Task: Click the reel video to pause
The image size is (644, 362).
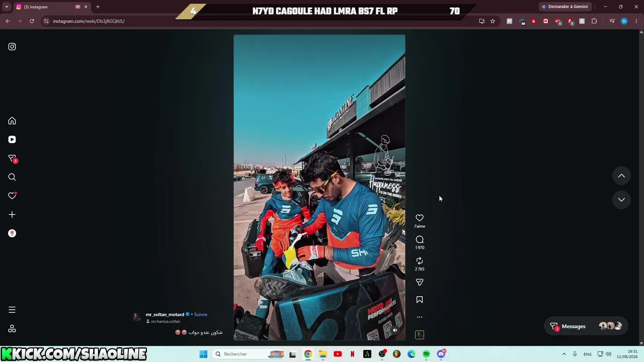Action: pyautogui.click(x=319, y=188)
